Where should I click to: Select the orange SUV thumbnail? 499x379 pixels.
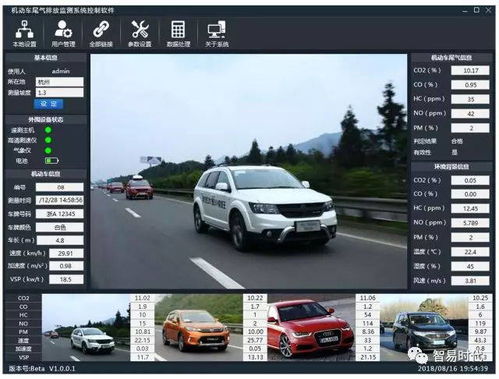pyautogui.click(x=199, y=328)
